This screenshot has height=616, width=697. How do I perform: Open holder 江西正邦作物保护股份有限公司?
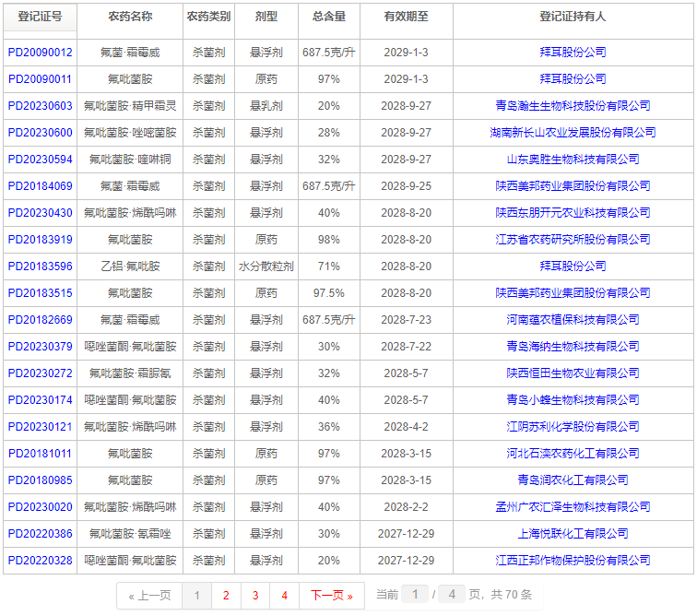coord(573,561)
